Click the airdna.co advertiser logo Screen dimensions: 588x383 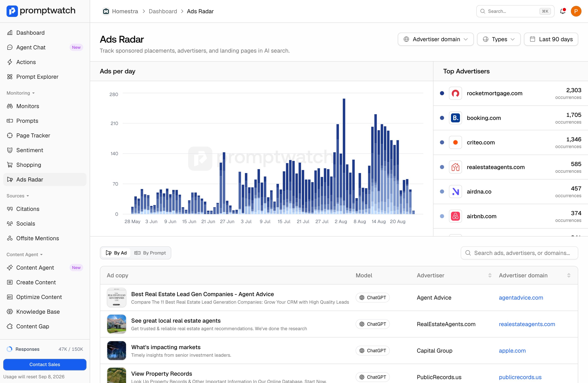(x=455, y=191)
